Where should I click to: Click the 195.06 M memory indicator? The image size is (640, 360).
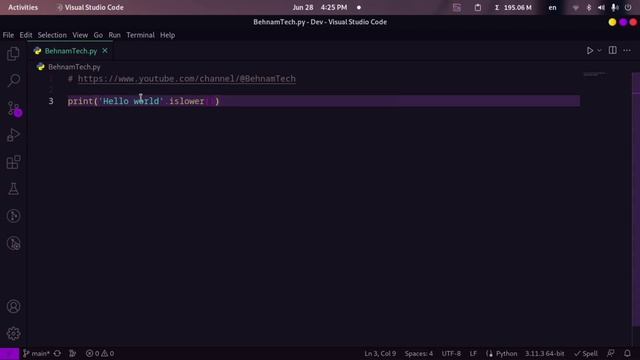tap(513, 7)
